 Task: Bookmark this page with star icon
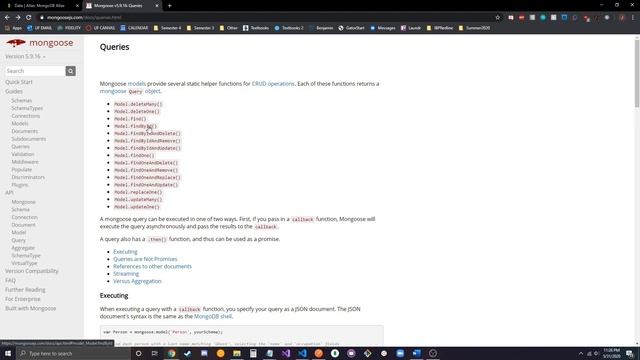coord(498,18)
